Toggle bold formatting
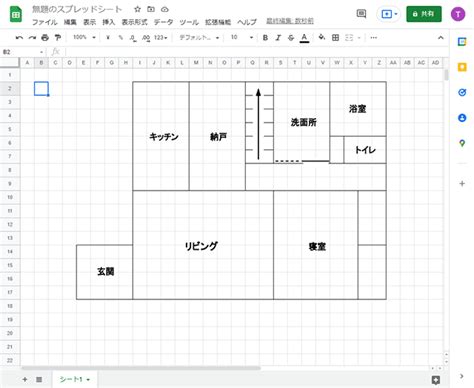 coord(265,38)
